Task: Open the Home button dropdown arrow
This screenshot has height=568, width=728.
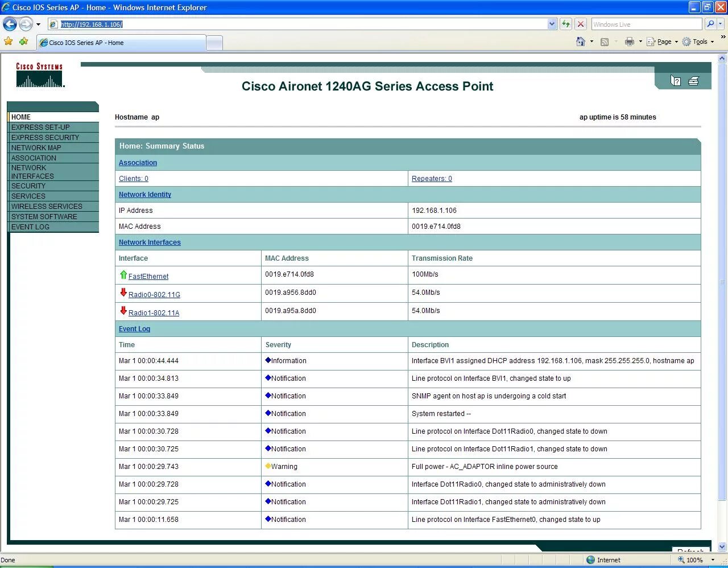Action: point(591,42)
